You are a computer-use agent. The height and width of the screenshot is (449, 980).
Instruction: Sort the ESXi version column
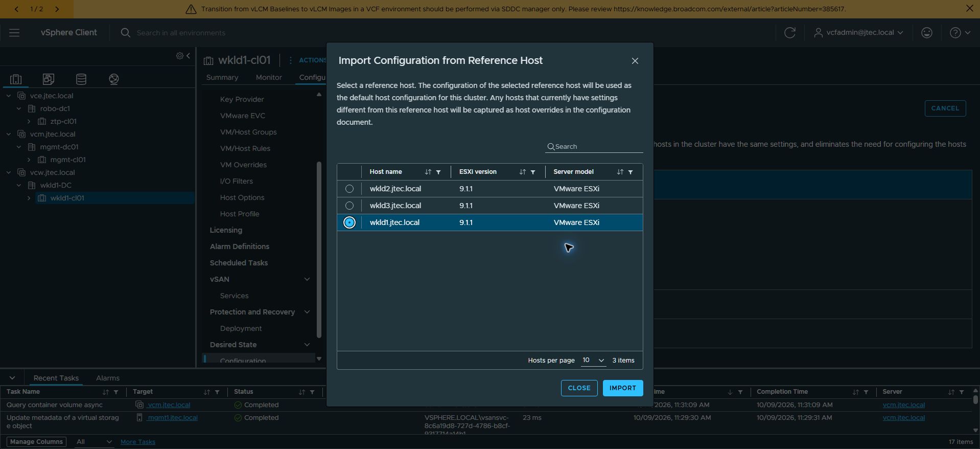tap(522, 172)
